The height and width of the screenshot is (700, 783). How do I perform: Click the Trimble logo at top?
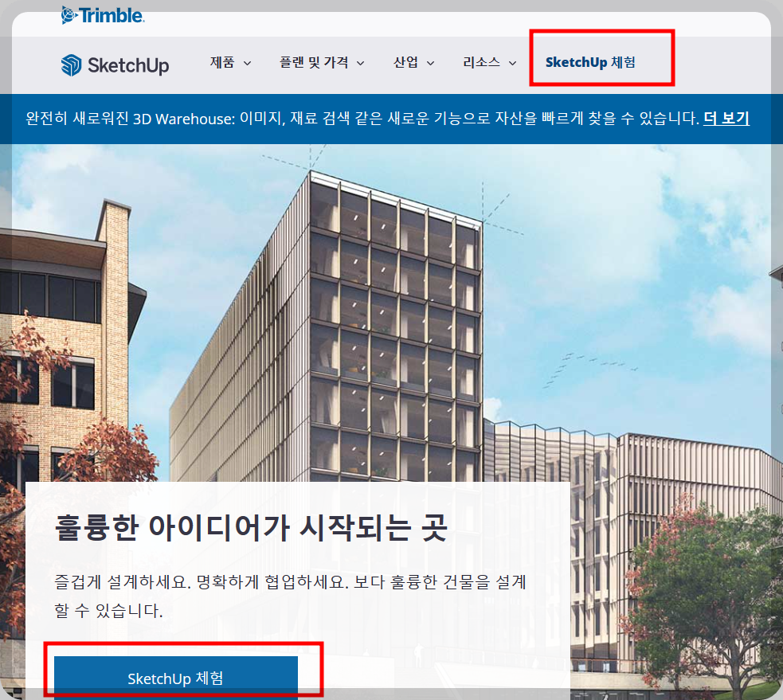(x=103, y=15)
